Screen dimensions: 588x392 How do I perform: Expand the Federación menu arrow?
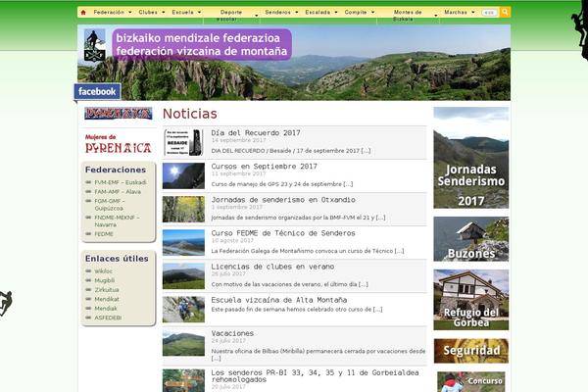pos(130,13)
